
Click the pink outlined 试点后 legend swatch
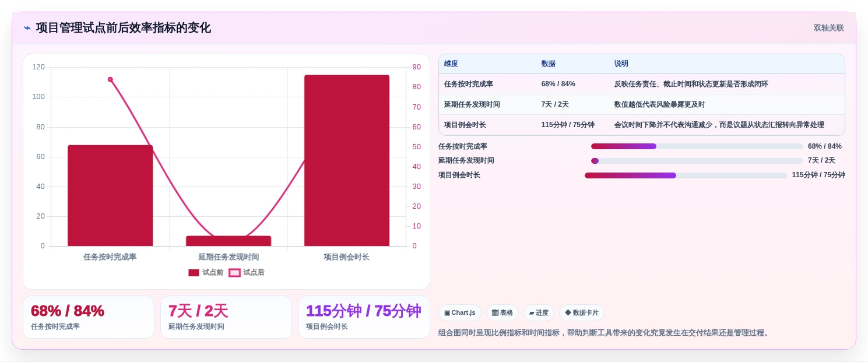pyautogui.click(x=234, y=273)
